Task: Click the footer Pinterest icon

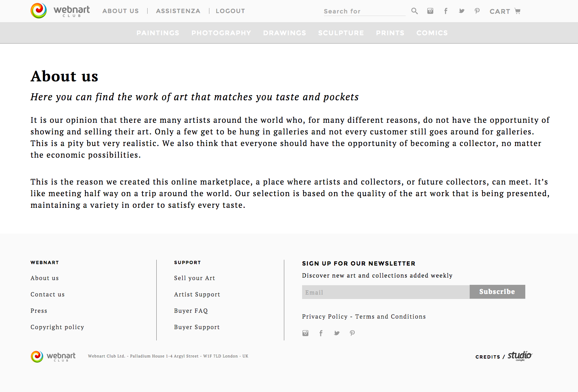Action: point(352,333)
